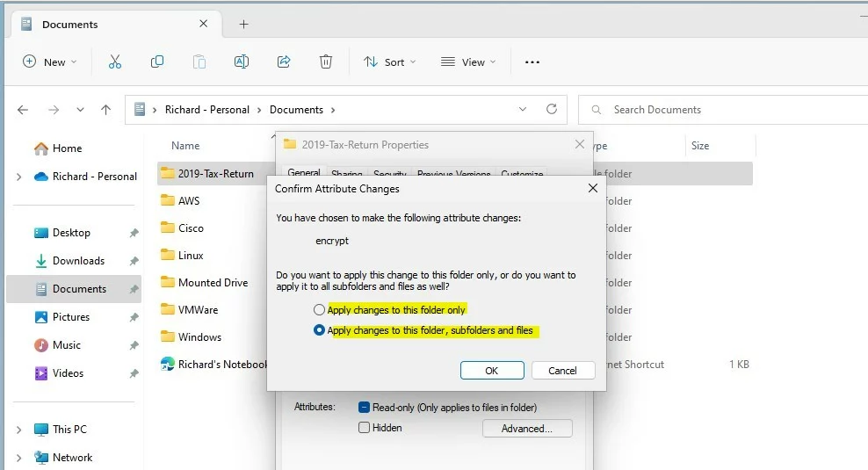Viewport: 868px width, 470px height.
Task: Toggle the Read-only attribute checkbox
Action: point(364,408)
